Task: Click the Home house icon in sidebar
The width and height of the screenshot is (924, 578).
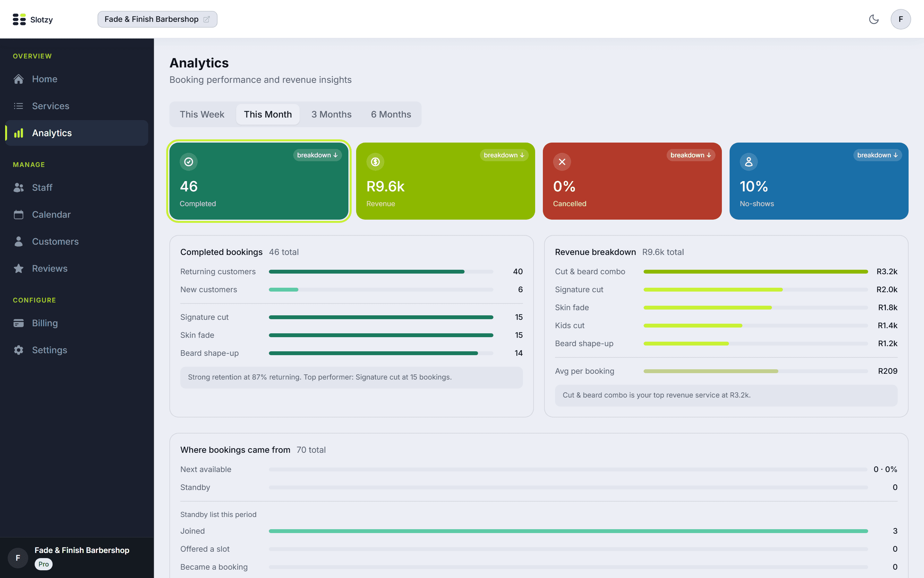Action: point(19,79)
